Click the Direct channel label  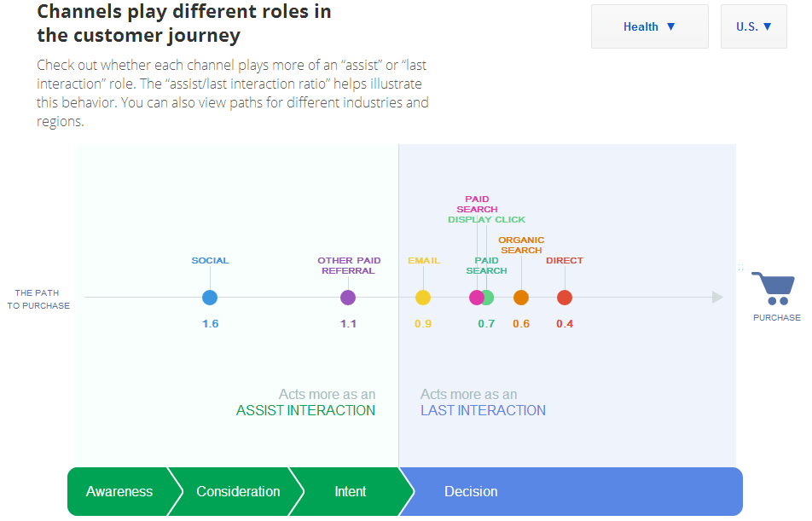click(565, 261)
